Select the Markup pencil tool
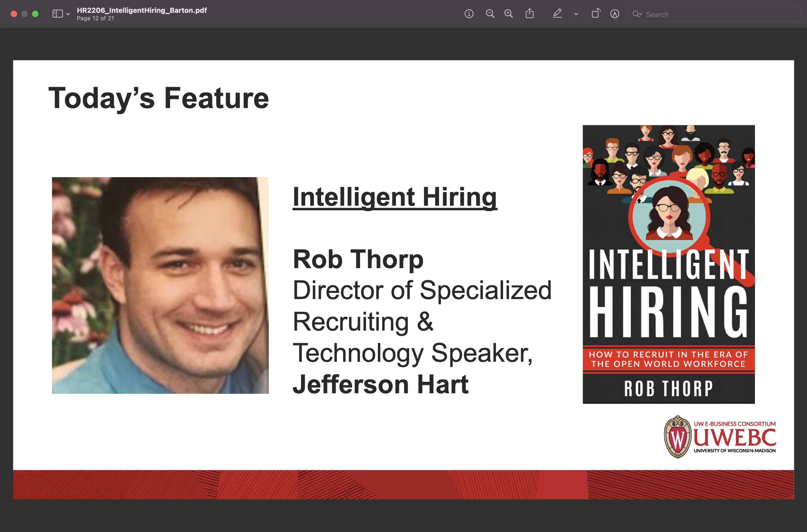Screen dimensions: 807x532 (557, 14)
